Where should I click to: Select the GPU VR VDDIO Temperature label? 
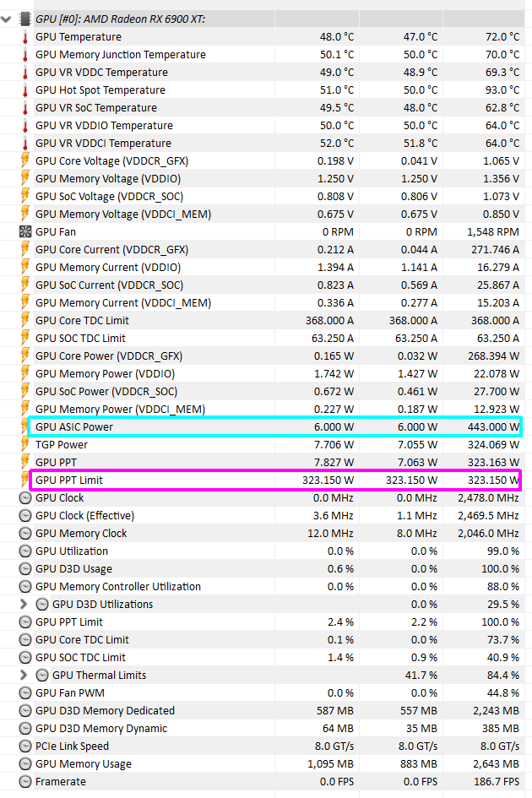(104, 126)
